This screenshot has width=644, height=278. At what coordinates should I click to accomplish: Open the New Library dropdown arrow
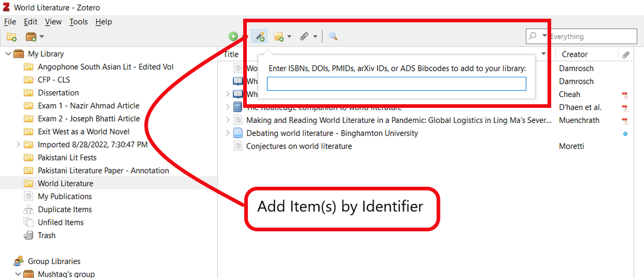[42, 36]
